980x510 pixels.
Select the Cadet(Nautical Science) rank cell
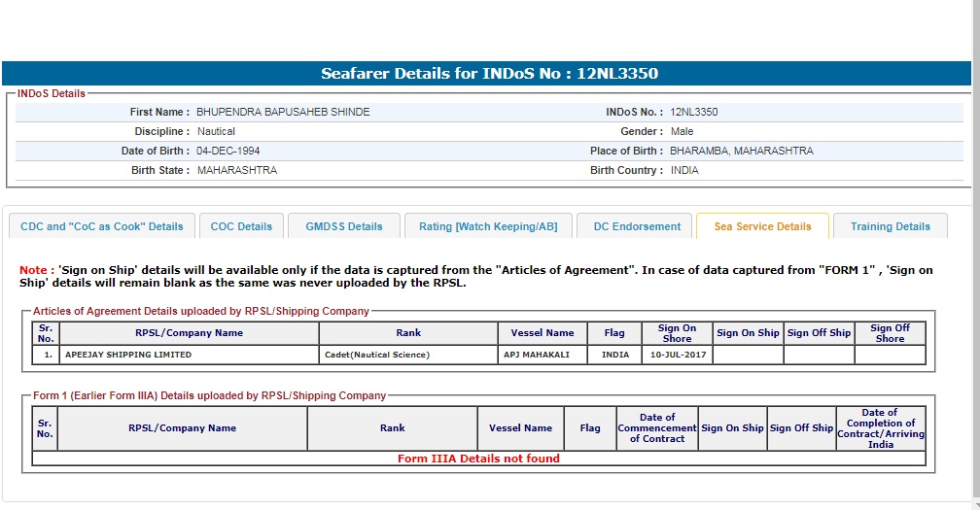tap(377, 355)
